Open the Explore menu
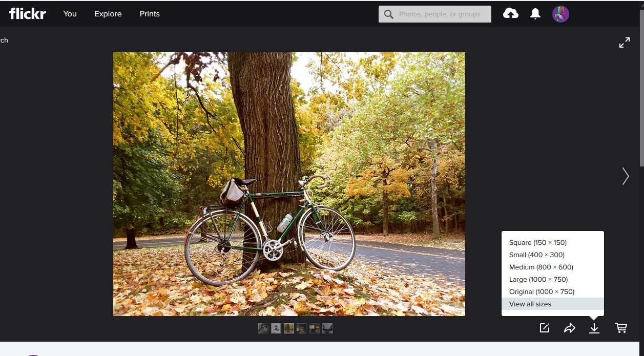644x356 pixels. pos(108,14)
